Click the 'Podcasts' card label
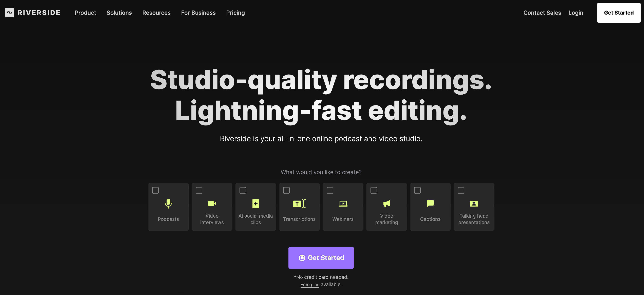The image size is (644, 295). point(168,219)
